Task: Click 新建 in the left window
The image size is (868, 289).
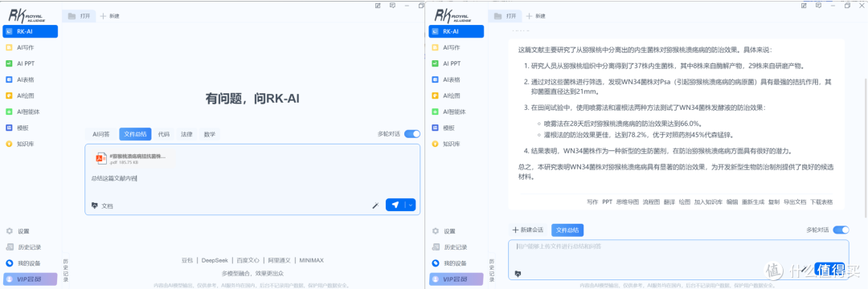Action: tap(110, 16)
